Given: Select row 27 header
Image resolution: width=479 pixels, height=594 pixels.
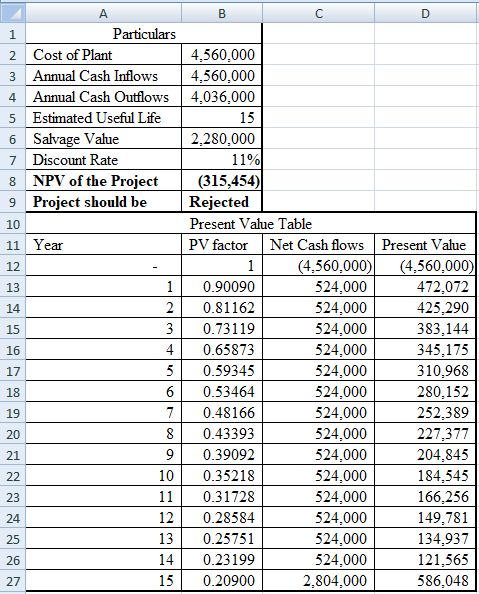Looking at the screenshot, I should 13,581.
